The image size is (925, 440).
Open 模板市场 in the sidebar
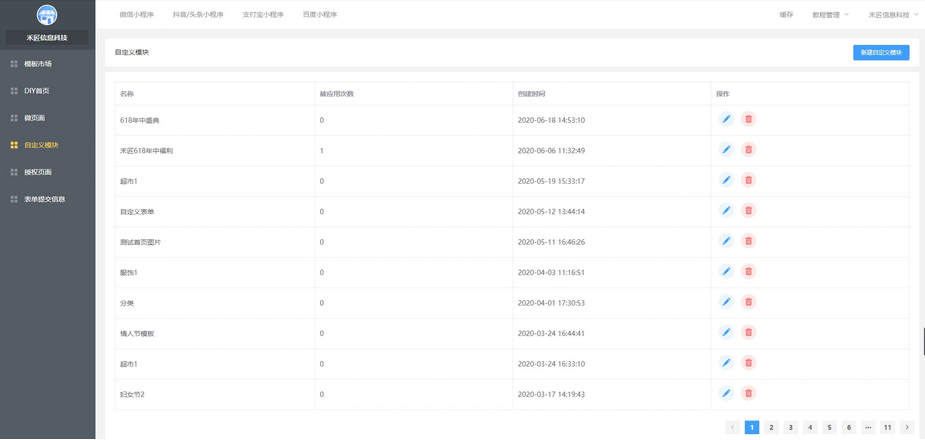coord(38,64)
